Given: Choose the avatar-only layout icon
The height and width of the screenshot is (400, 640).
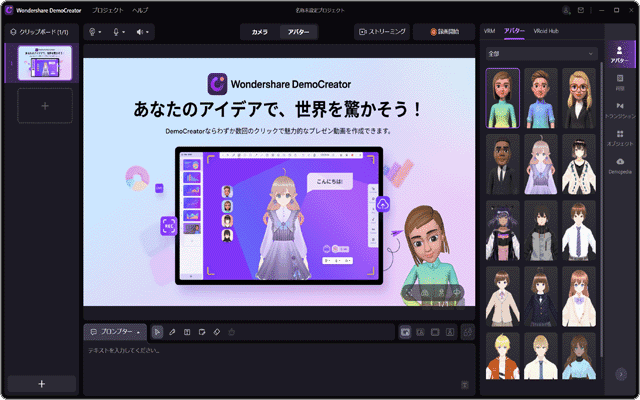Looking at the screenshot, I should 450,332.
